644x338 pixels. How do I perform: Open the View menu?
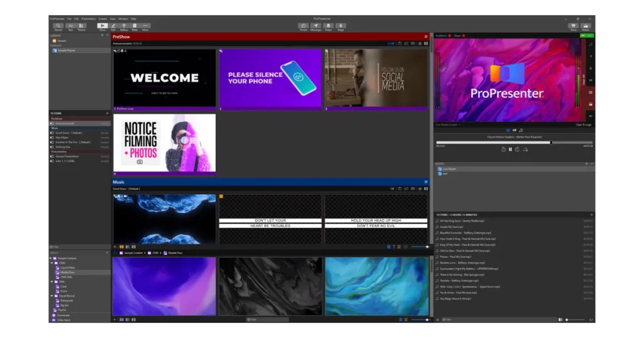pos(113,19)
